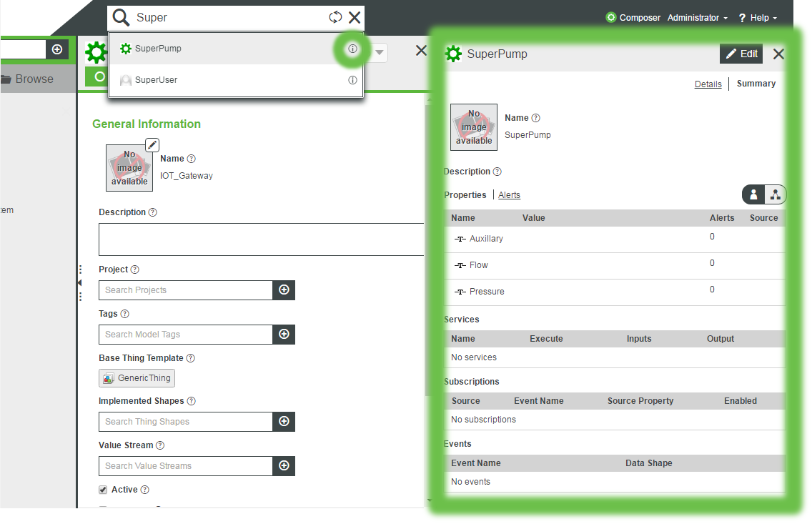Click the refresh search icon
The height and width of the screenshot is (524, 812).
pos(335,17)
